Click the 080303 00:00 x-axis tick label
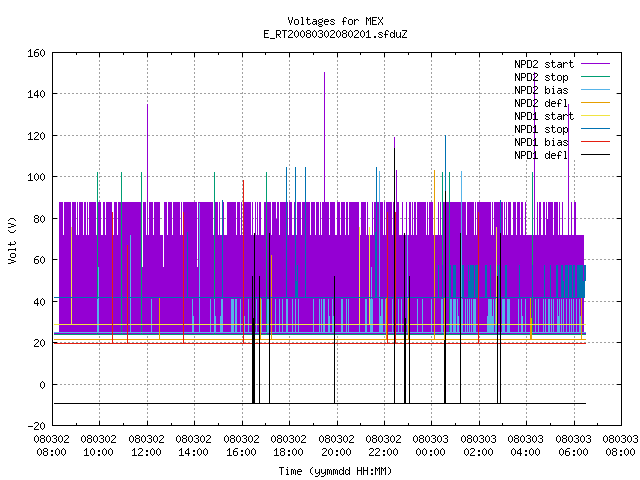Screen dimensions: 640x480 431,446
